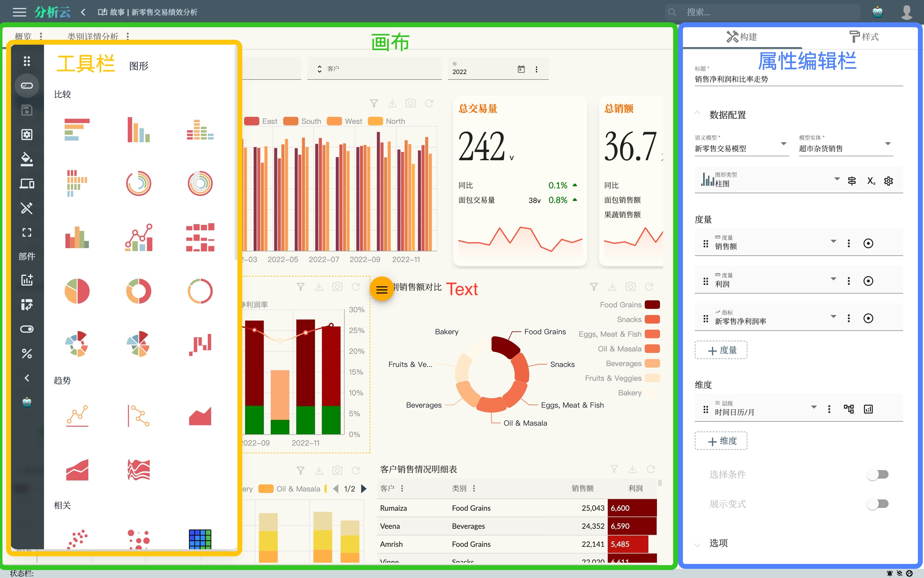Screen dimensions: 924x578
Task: Click the radio circle beside 销售额 measure
Action: pyautogui.click(x=868, y=243)
